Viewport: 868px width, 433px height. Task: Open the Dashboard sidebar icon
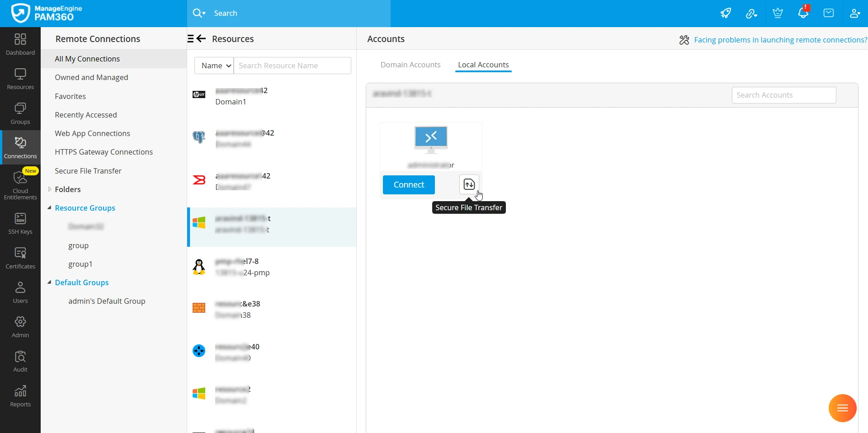coord(20,44)
